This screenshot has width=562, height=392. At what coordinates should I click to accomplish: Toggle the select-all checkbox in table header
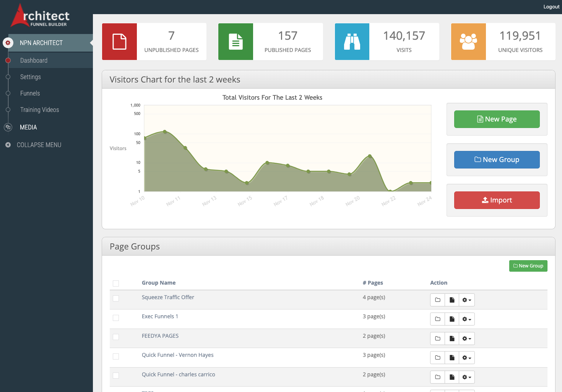coord(116,283)
